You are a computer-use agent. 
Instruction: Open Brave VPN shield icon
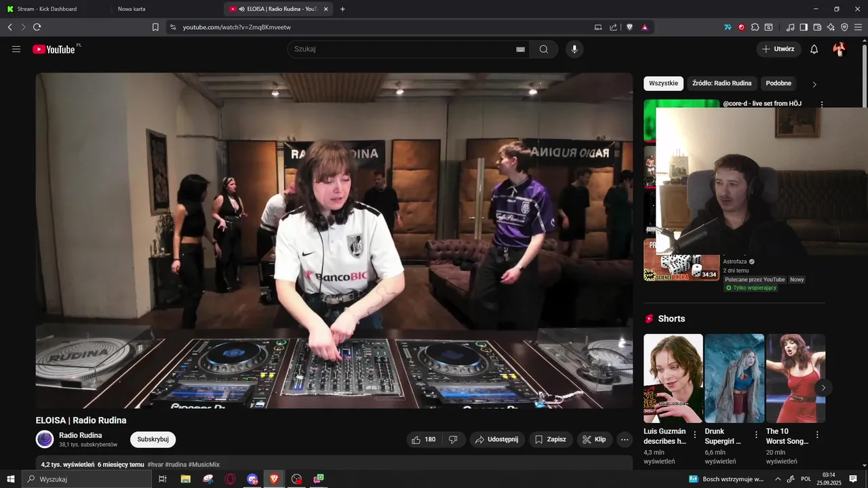pyautogui.click(x=844, y=27)
